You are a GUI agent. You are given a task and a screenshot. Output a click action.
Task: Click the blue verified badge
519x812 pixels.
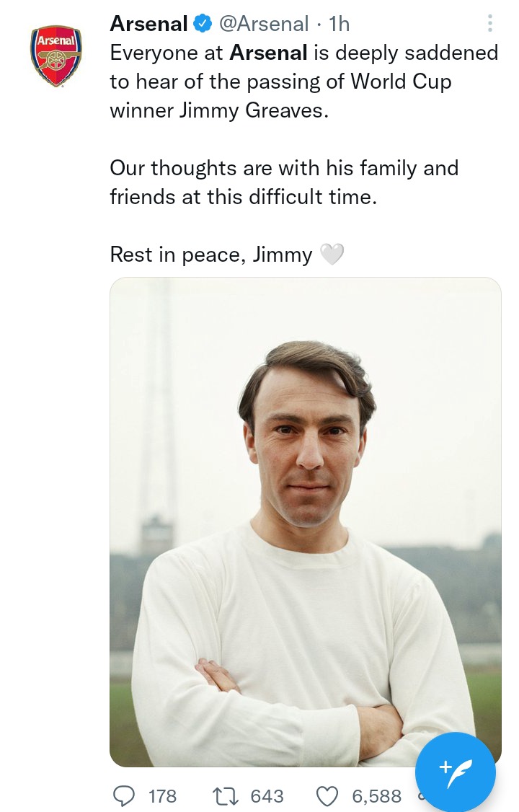[x=203, y=24]
